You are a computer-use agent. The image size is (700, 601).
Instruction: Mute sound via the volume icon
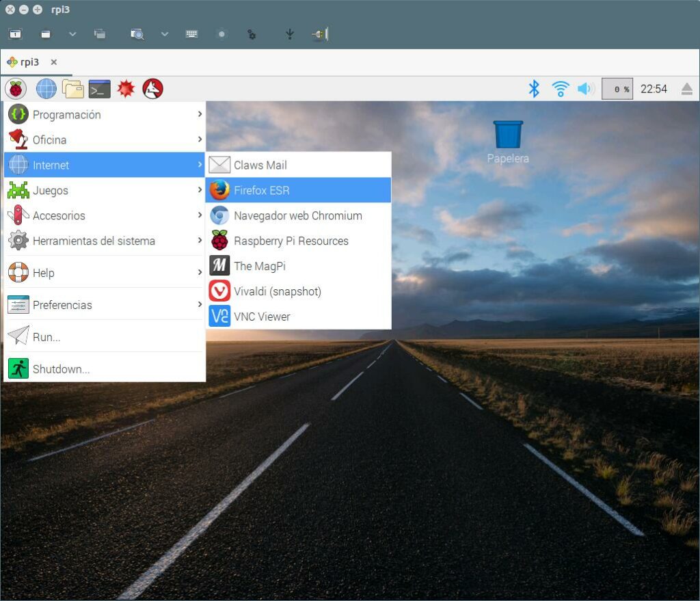point(585,88)
